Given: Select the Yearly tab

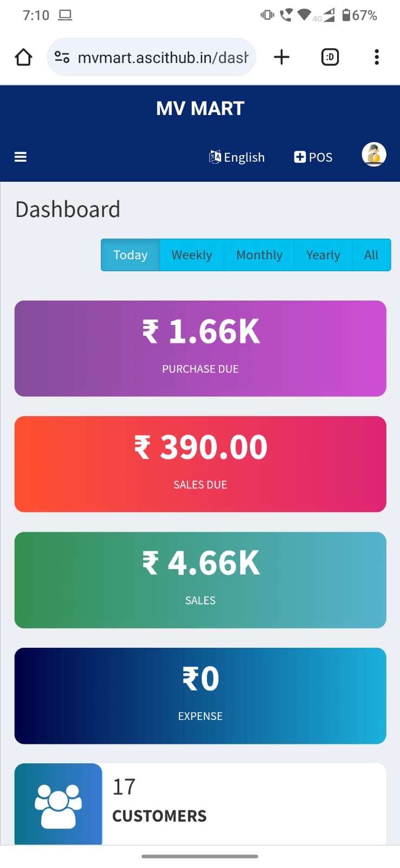Looking at the screenshot, I should [323, 255].
